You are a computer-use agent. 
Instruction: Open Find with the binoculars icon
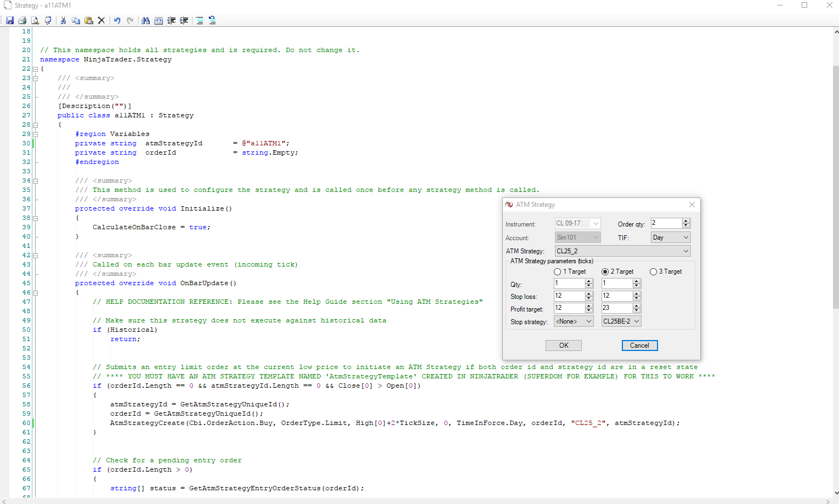145,20
